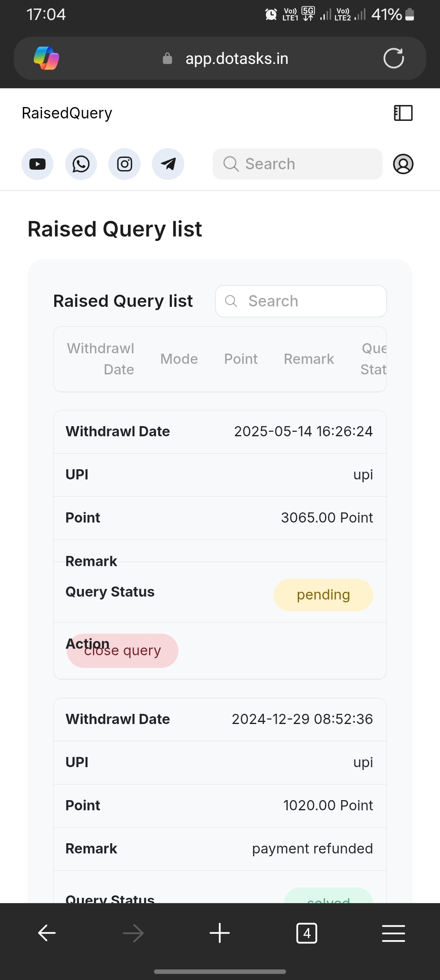Open the WhatsApp contact icon
Screen dimensions: 440x980
tap(81, 164)
